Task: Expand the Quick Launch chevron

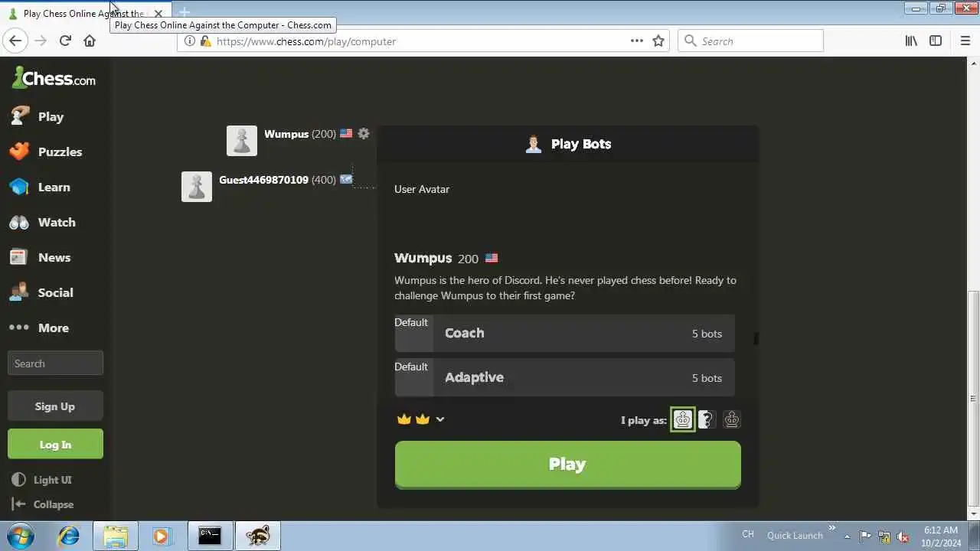Action: [832, 528]
